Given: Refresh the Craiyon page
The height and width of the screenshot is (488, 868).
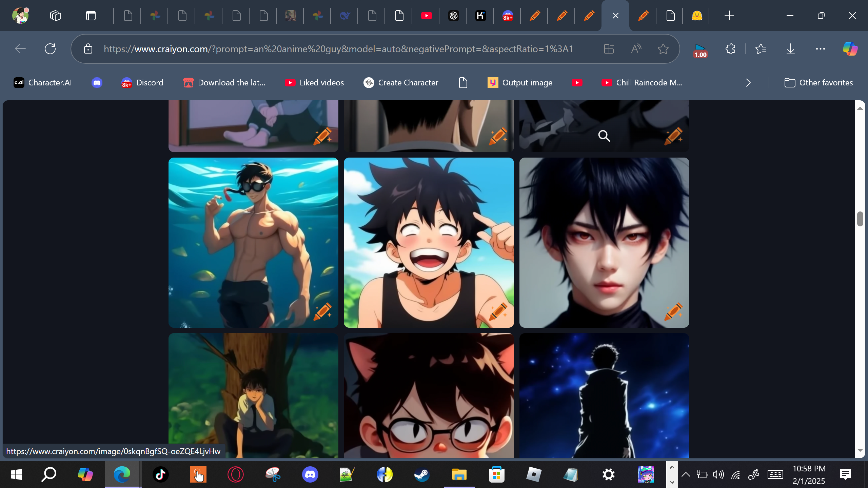Looking at the screenshot, I should [50, 49].
